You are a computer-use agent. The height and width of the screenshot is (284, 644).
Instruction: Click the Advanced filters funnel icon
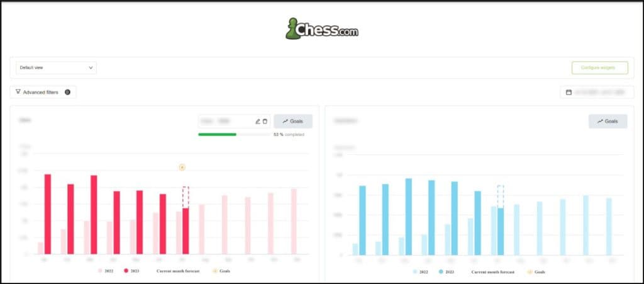(18, 92)
